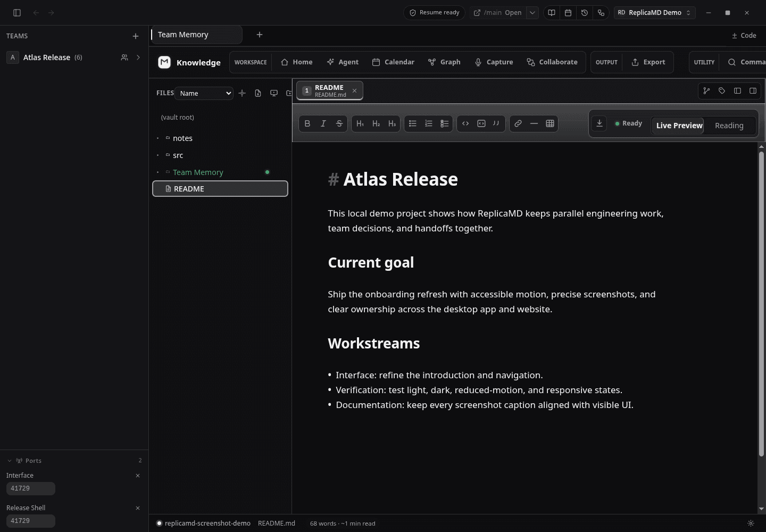Viewport: 766px width, 532px height.
Task: Expand the notes folder
Action: tap(158, 138)
